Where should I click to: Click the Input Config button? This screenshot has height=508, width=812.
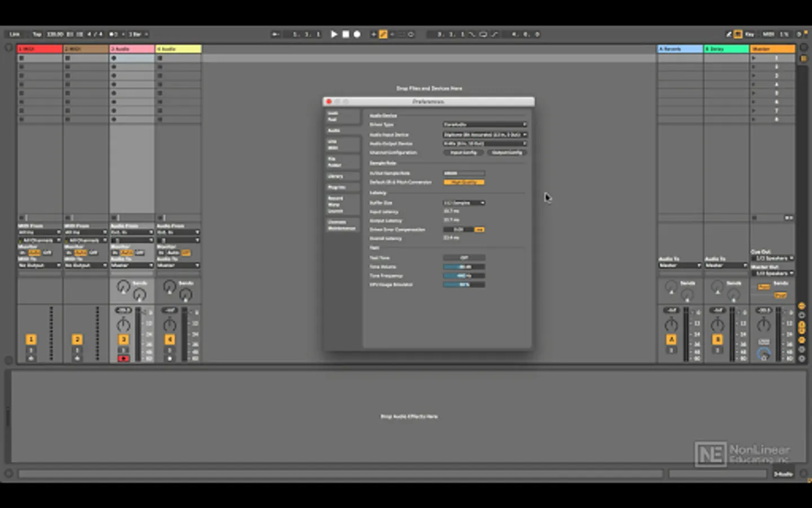coord(464,152)
